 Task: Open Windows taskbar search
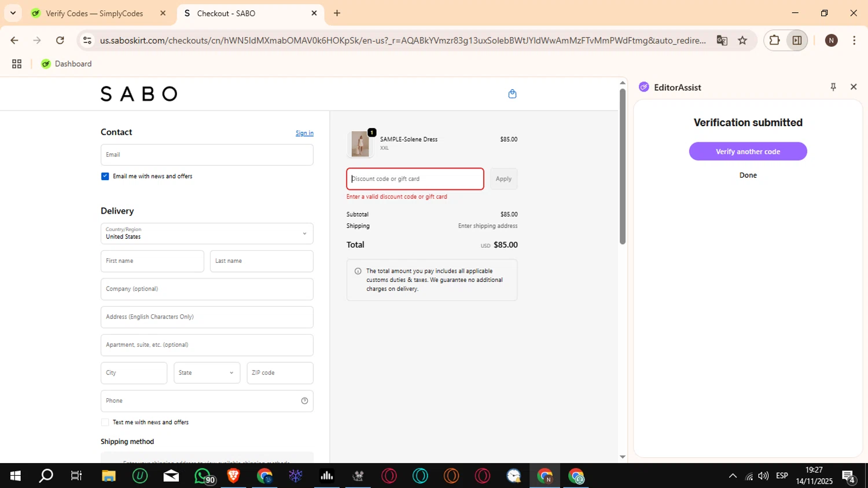pyautogui.click(x=46, y=476)
